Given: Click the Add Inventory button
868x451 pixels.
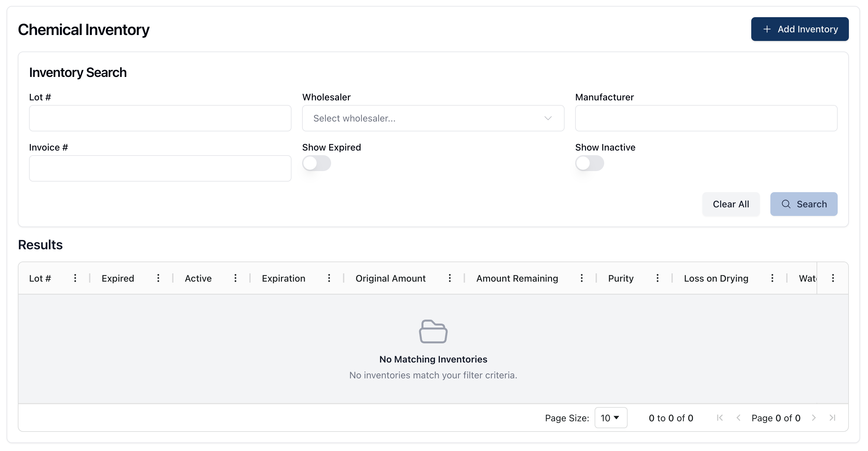Looking at the screenshot, I should point(799,29).
